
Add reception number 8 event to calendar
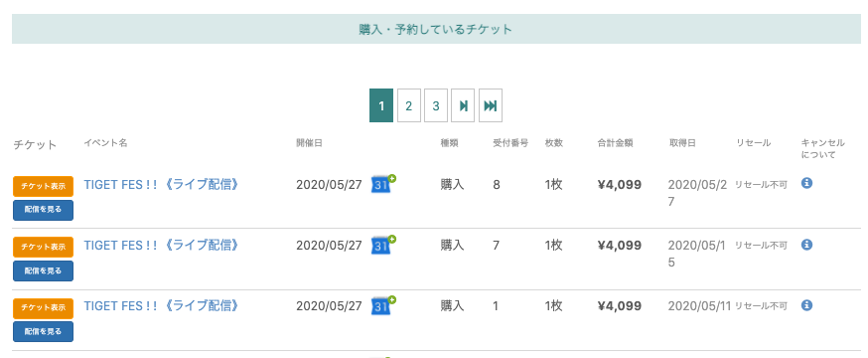(383, 183)
